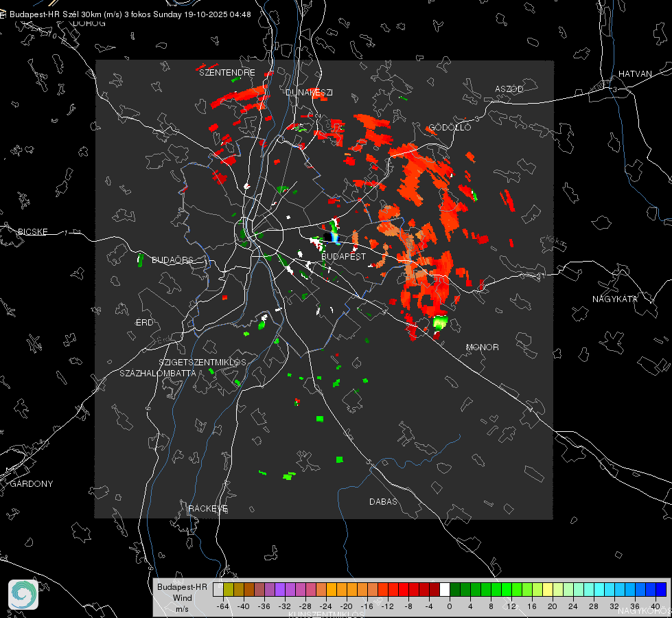Select the light grey first swatch in the legend
This screenshot has height=618, width=672.
pos(218,590)
